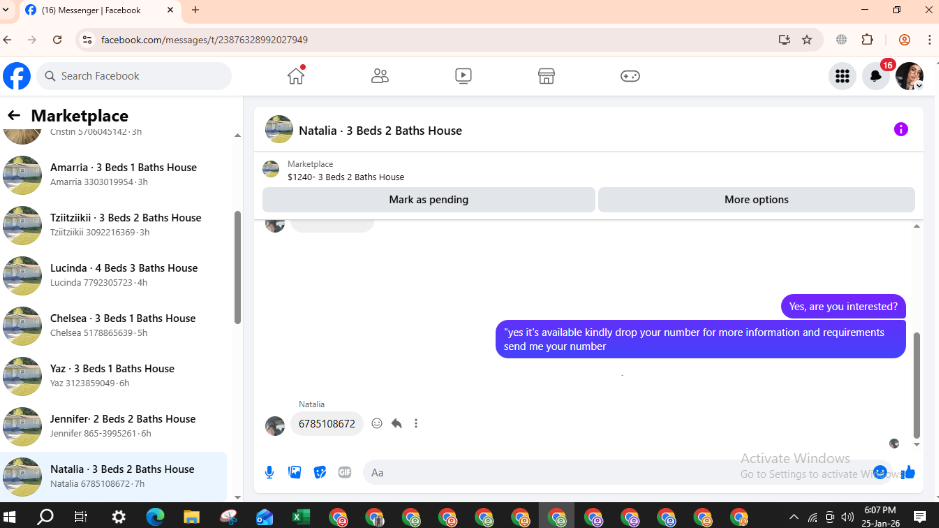
Task: Install app icon in address bar
Action: [x=784, y=40]
